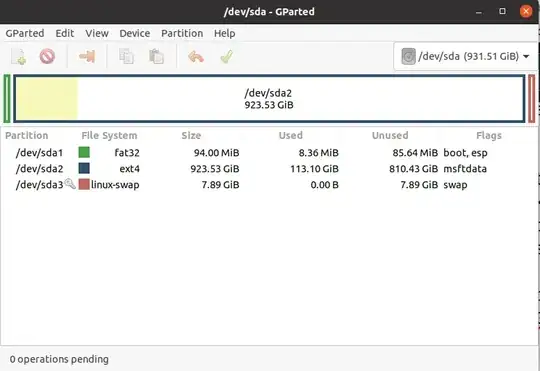Select the /dev/sda1 partition row
The width and height of the screenshot is (540, 371).
(x=269, y=153)
